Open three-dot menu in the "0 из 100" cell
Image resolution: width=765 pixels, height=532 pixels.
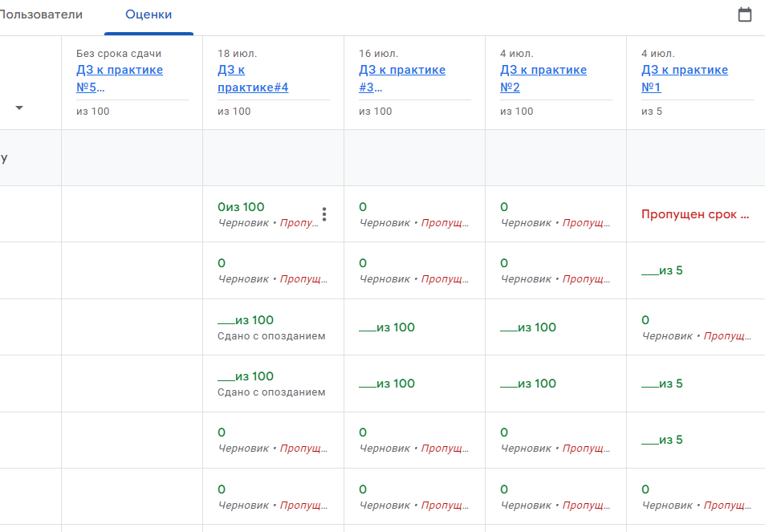coord(324,214)
